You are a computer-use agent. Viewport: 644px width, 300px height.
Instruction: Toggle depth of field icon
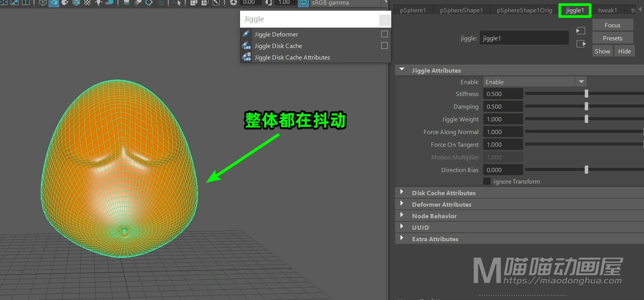tap(160, 3)
